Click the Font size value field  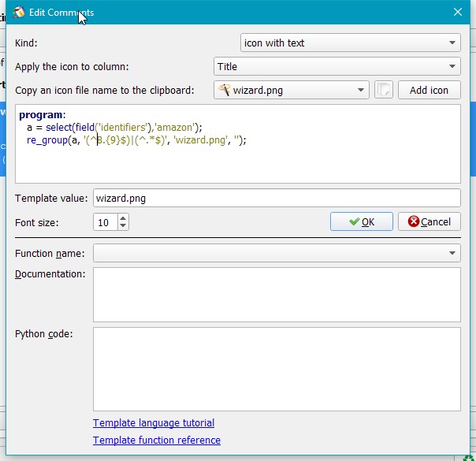[105, 222]
